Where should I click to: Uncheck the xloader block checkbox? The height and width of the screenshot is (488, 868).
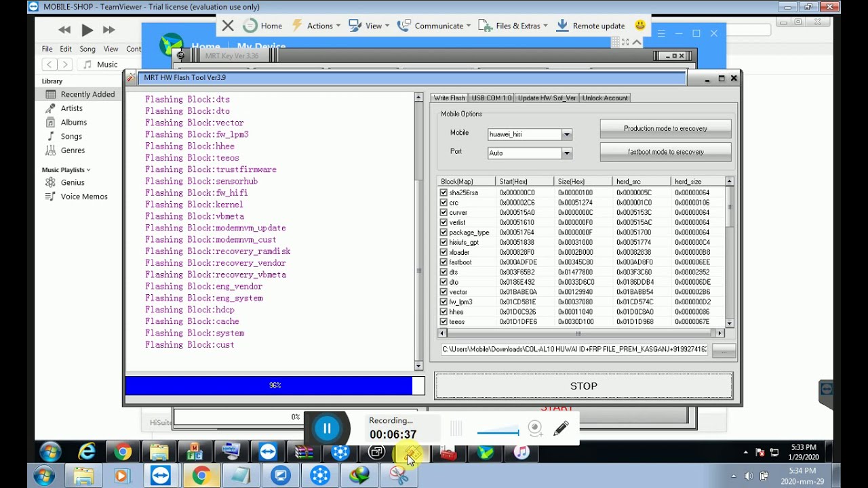(443, 252)
